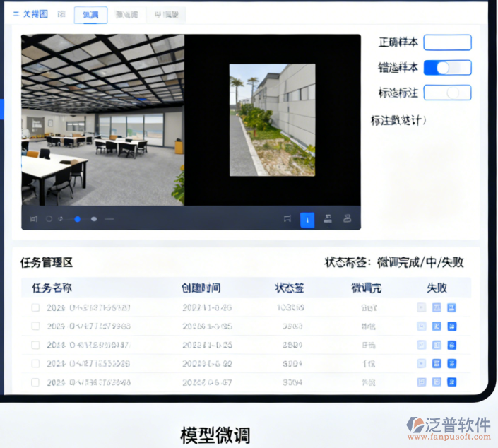
Task: Click the rightmost action icon in first task row
Action: (x=452, y=307)
